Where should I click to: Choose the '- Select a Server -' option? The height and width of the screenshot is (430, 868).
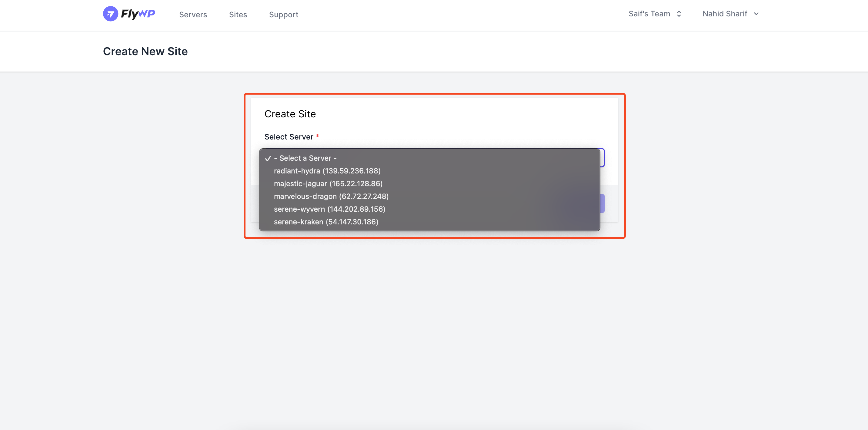click(429, 158)
